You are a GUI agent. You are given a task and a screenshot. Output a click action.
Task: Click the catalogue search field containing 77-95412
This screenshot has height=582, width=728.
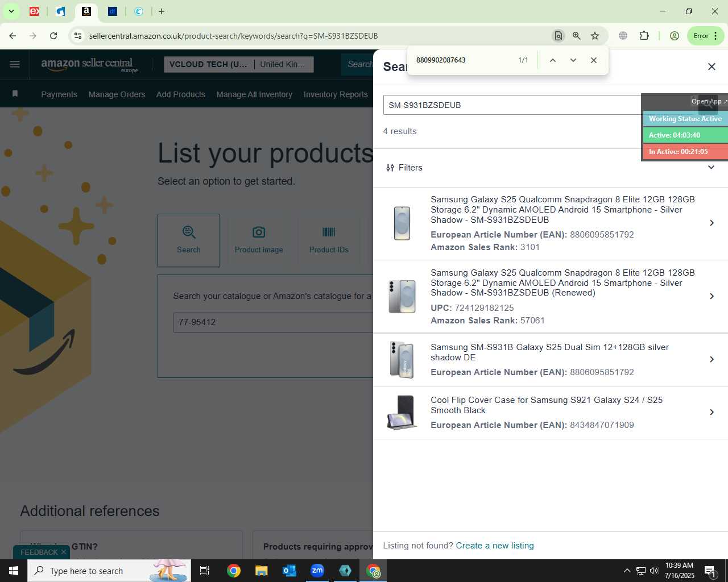click(273, 322)
